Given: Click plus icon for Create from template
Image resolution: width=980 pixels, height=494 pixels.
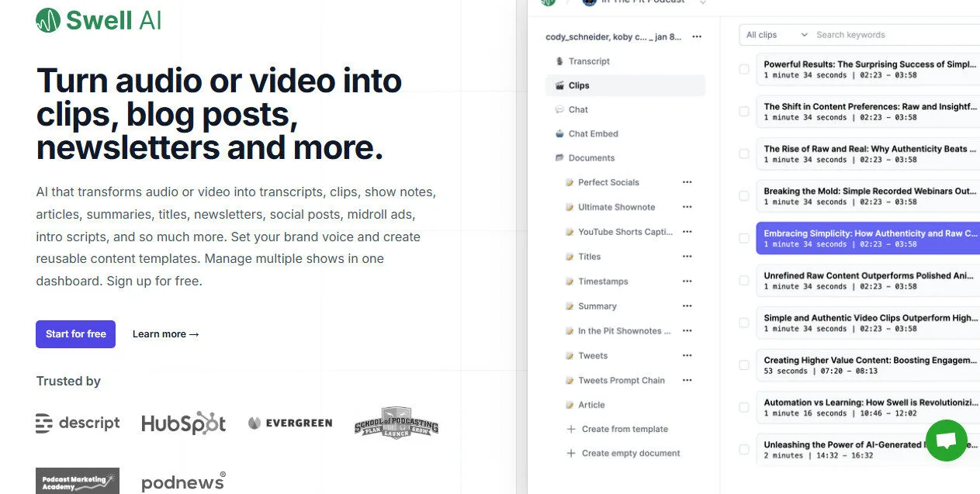Looking at the screenshot, I should pyautogui.click(x=572, y=429).
